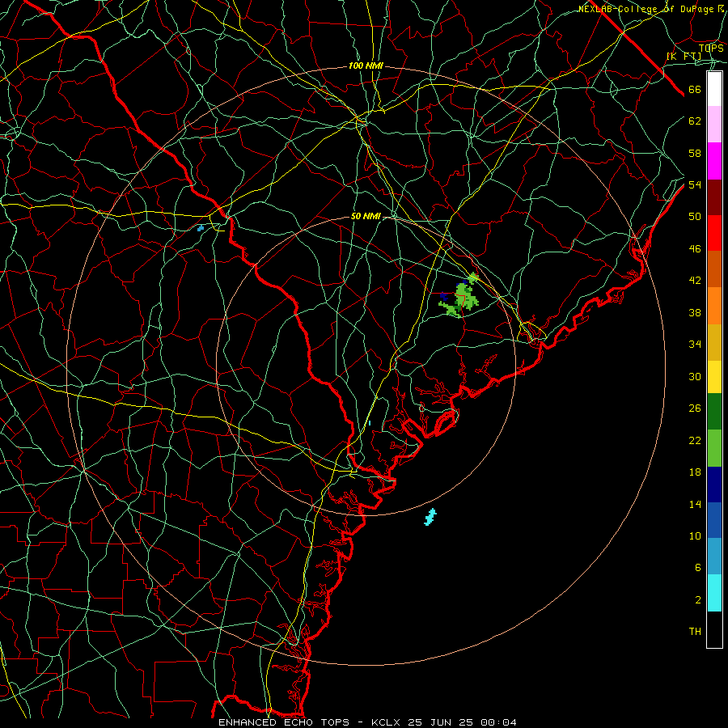Select legend value 50
The width and height of the screenshot is (728, 728).
pyautogui.click(x=695, y=216)
